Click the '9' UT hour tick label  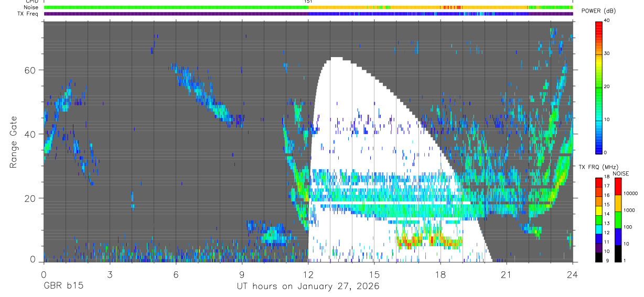coord(242,274)
